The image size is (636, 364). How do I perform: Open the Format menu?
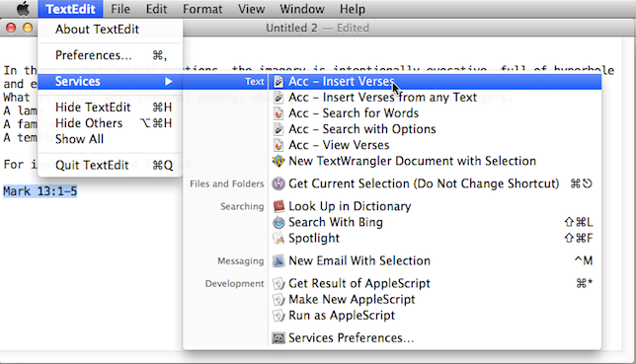point(202,9)
